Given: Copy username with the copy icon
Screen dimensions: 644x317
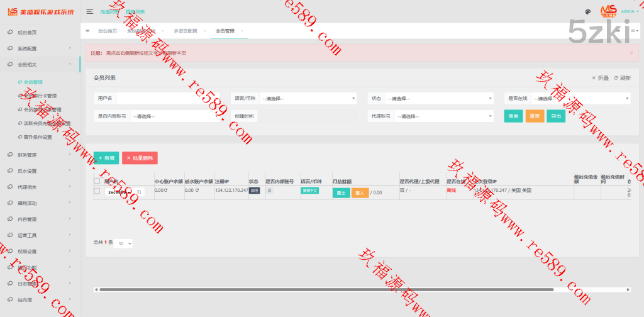Looking at the screenshot, I should (139, 192).
